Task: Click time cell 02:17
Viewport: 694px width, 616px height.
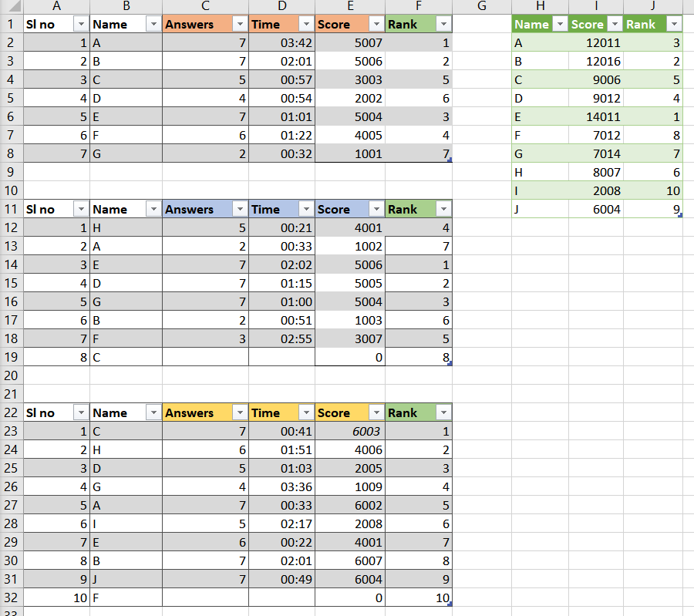Action: click(x=282, y=523)
